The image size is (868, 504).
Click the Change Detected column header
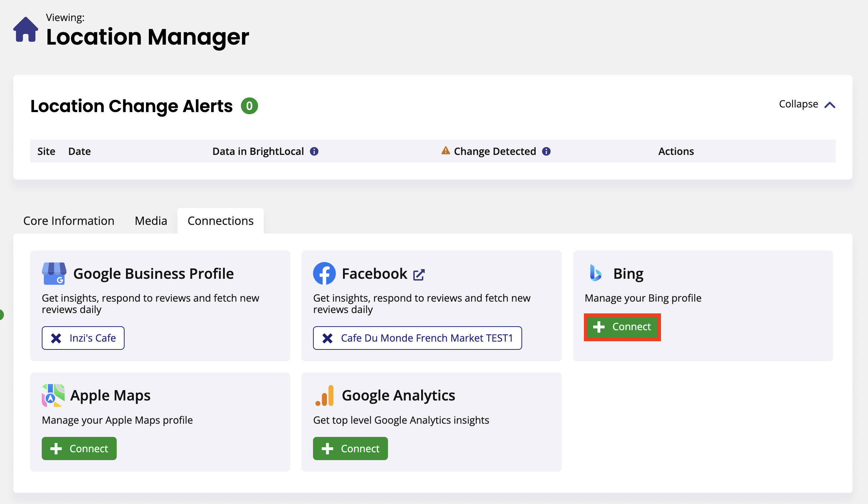pyautogui.click(x=495, y=151)
